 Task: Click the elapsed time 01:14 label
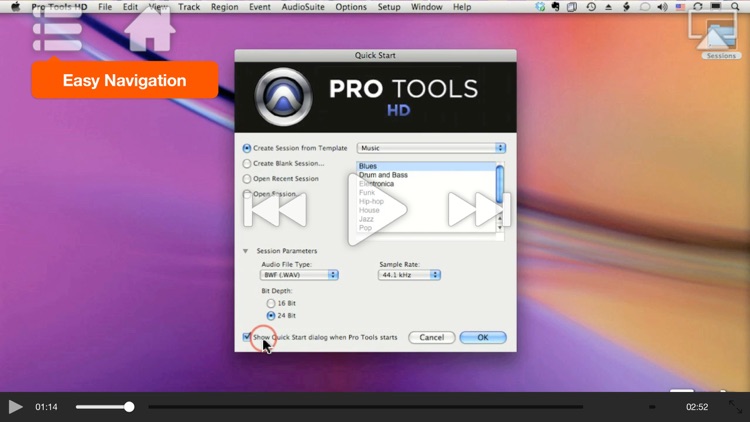pos(46,407)
